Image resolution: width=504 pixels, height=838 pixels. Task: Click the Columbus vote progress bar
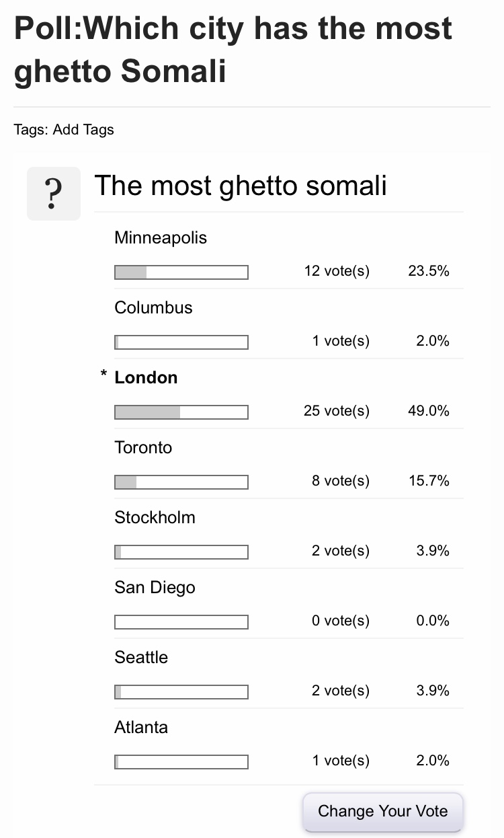[x=181, y=342]
